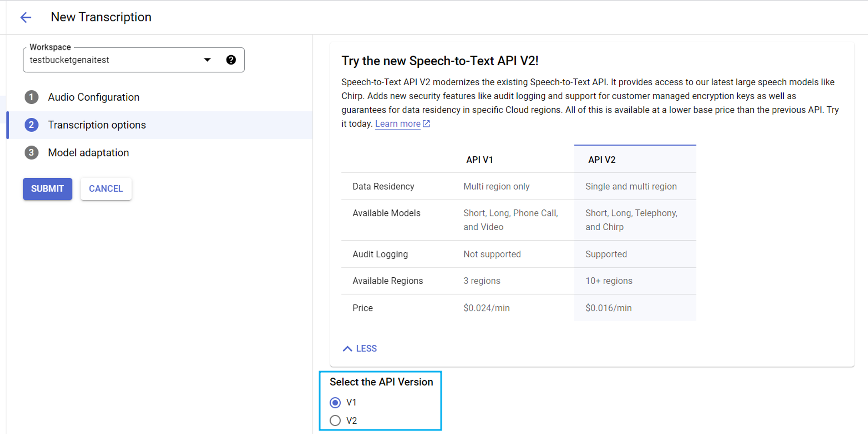Click the step 2 number circle icon
868x434 pixels.
(31, 125)
